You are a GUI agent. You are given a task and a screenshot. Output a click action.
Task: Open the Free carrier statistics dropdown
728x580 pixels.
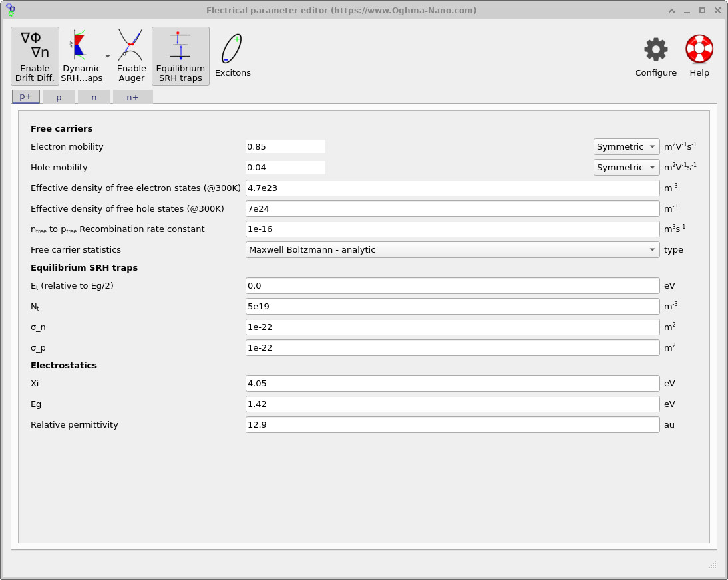coord(451,249)
